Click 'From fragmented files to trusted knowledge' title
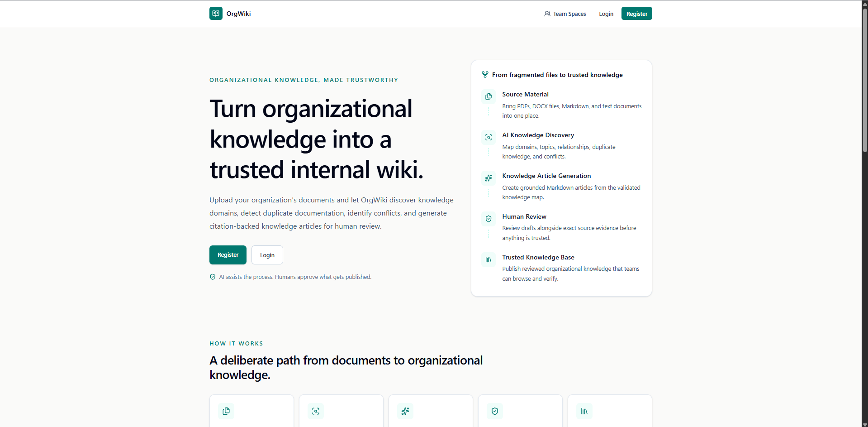Viewport: 868px width, 427px height. 557,75
